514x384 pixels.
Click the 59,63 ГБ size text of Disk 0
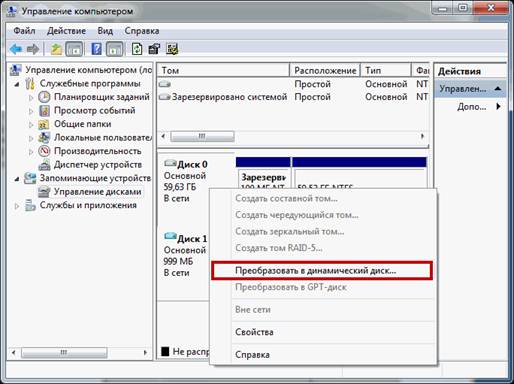click(x=180, y=187)
